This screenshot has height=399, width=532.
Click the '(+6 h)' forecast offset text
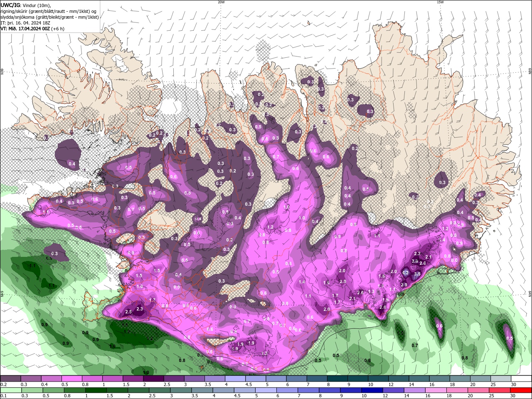tap(58, 29)
